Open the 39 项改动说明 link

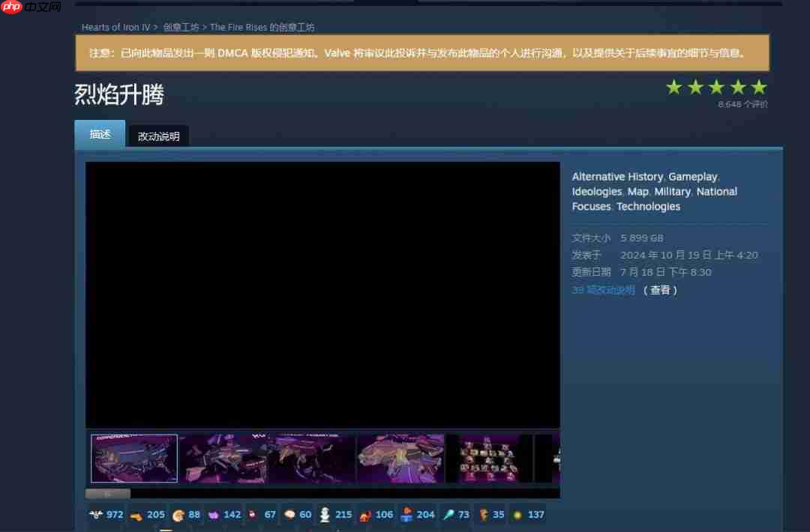pyautogui.click(x=604, y=289)
